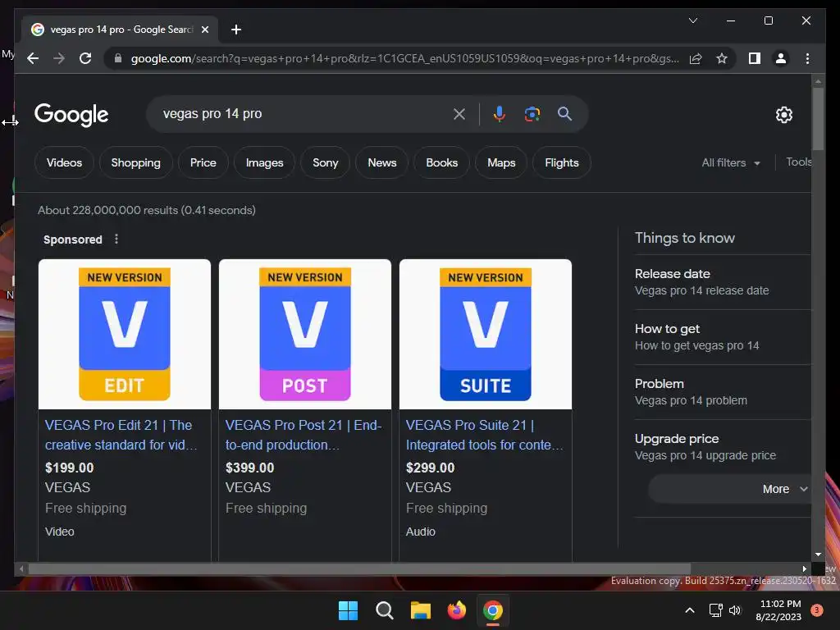Viewport: 840px width, 630px height.
Task: Bookmark this page with the star icon
Action: [x=722, y=58]
